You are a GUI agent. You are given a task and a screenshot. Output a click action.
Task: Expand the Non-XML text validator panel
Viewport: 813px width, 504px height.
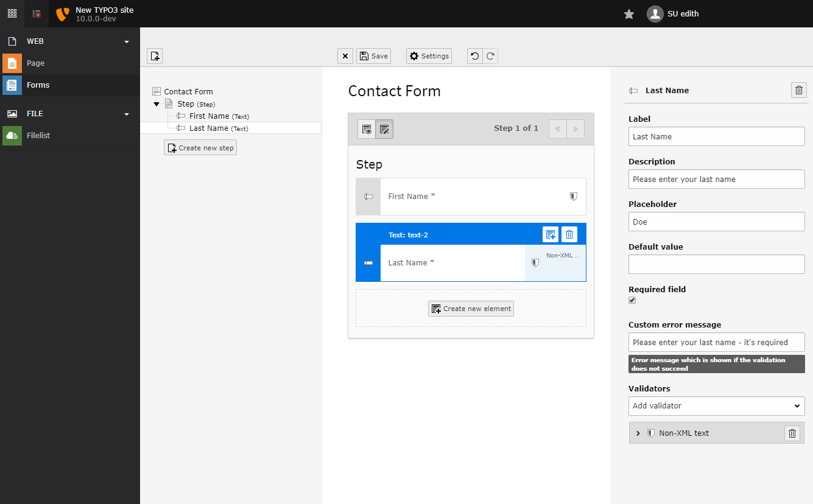click(638, 433)
